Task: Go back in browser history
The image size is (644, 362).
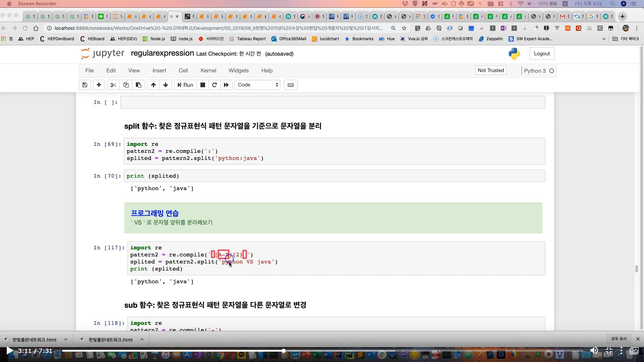Action: (4, 28)
